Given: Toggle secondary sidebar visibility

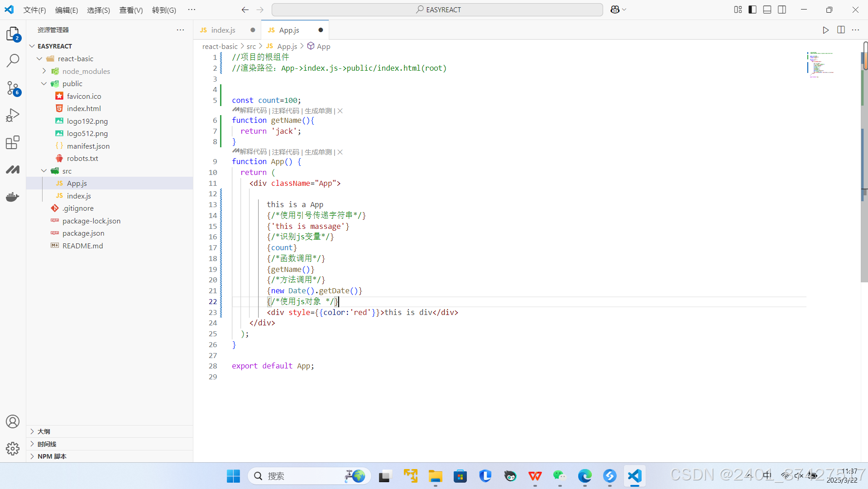Looking at the screenshot, I should click(x=782, y=9).
